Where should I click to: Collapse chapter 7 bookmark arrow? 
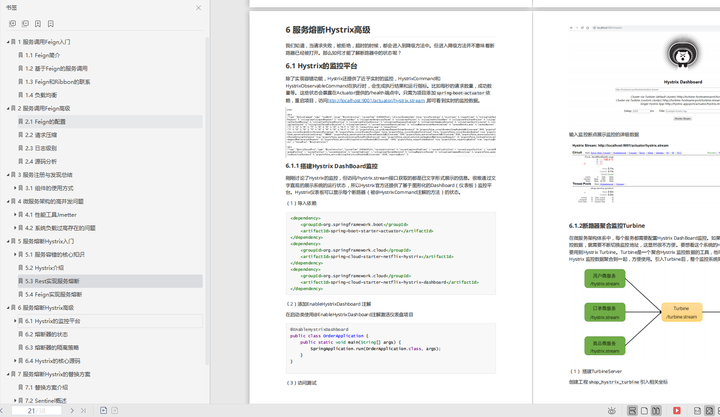(x=8, y=374)
